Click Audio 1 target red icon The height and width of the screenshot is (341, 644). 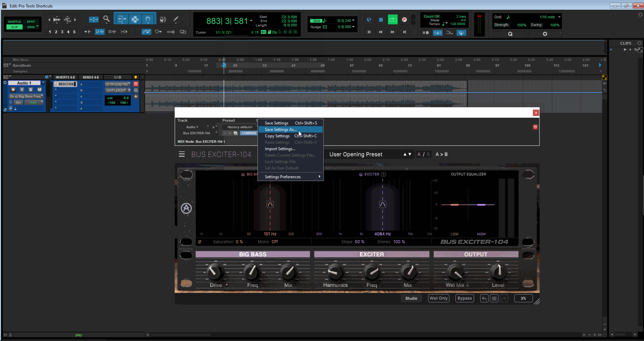point(136,84)
